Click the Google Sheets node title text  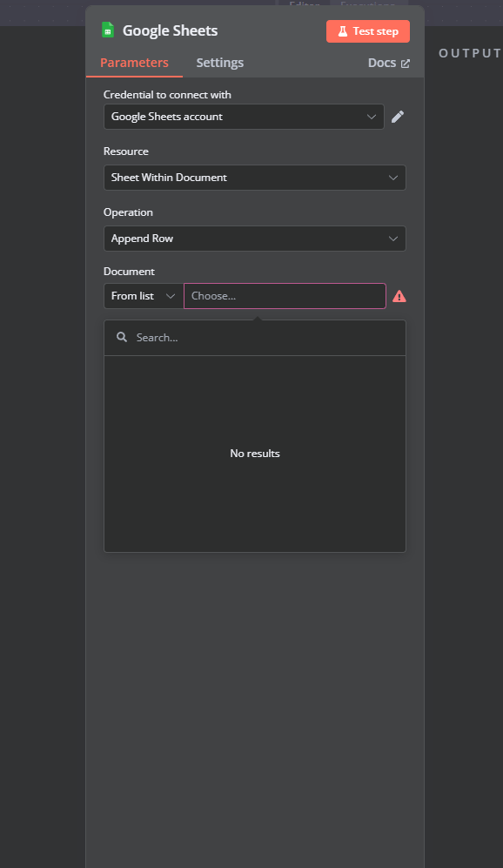coord(170,30)
